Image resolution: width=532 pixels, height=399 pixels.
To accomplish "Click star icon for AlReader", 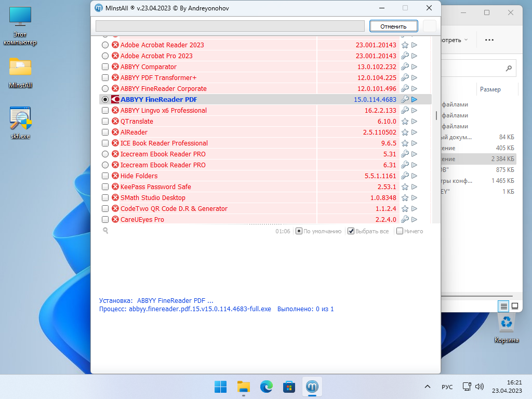I will (x=405, y=132).
